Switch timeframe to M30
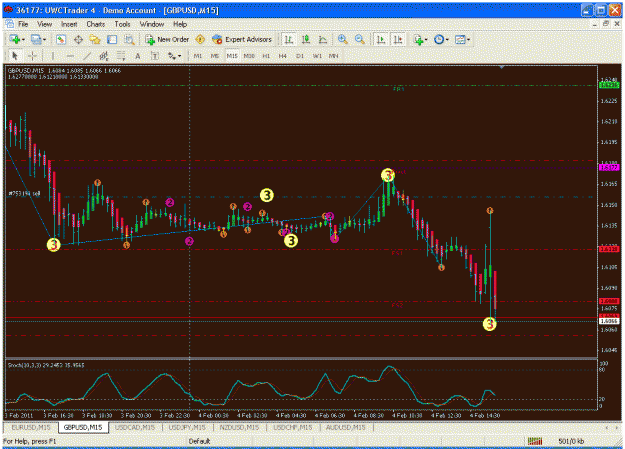The height and width of the screenshot is (449, 625). click(249, 56)
